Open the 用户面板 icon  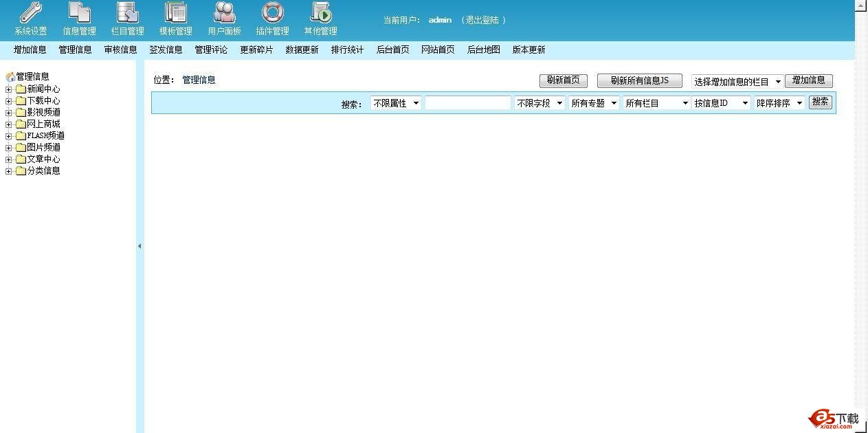point(223,19)
